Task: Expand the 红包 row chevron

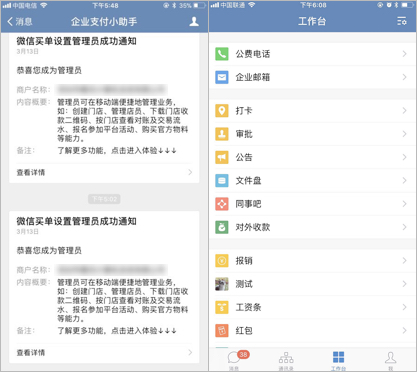Action: point(404,330)
